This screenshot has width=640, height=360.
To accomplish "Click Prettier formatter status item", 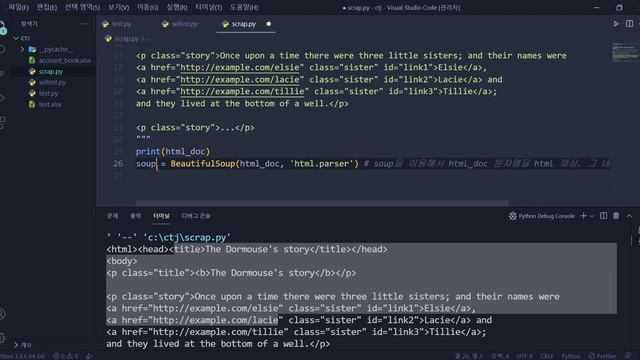I will pos(602,356).
